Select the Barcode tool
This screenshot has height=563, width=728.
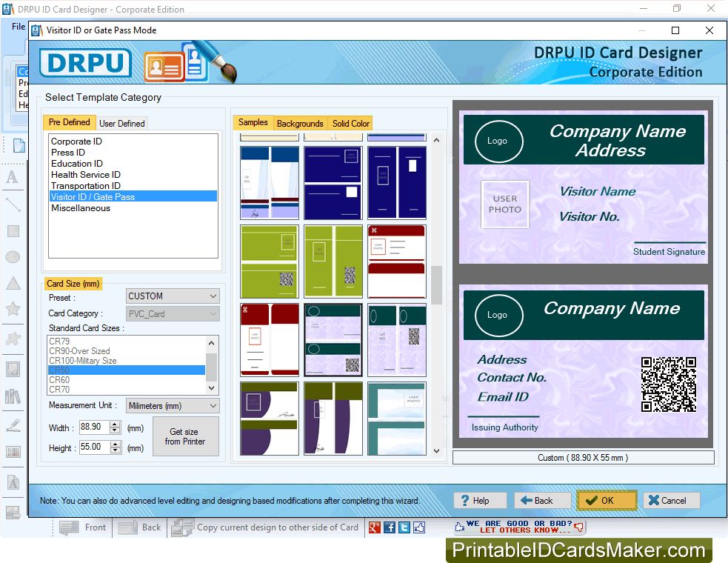(x=13, y=452)
